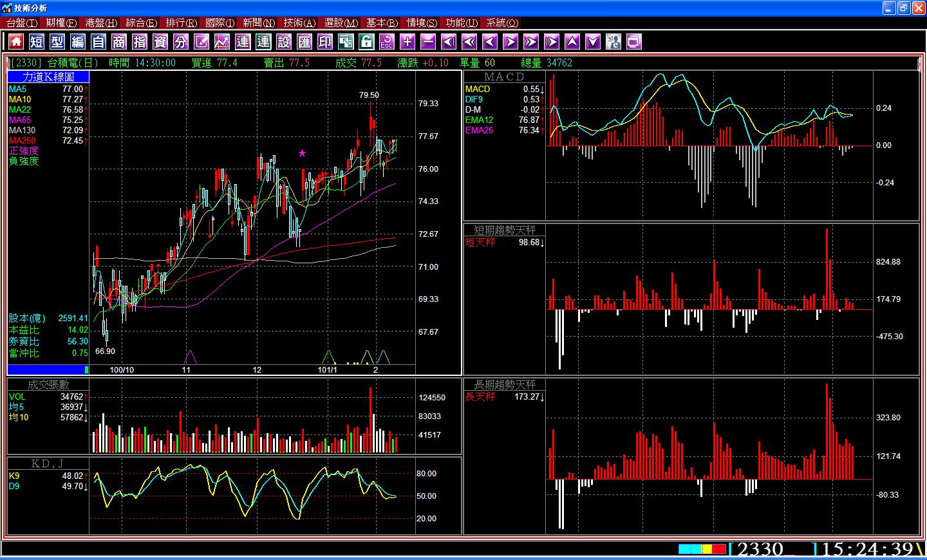The image size is (927, 560).
Task: Jump to first with bar-left arrow icon
Action: [x=449, y=42]
